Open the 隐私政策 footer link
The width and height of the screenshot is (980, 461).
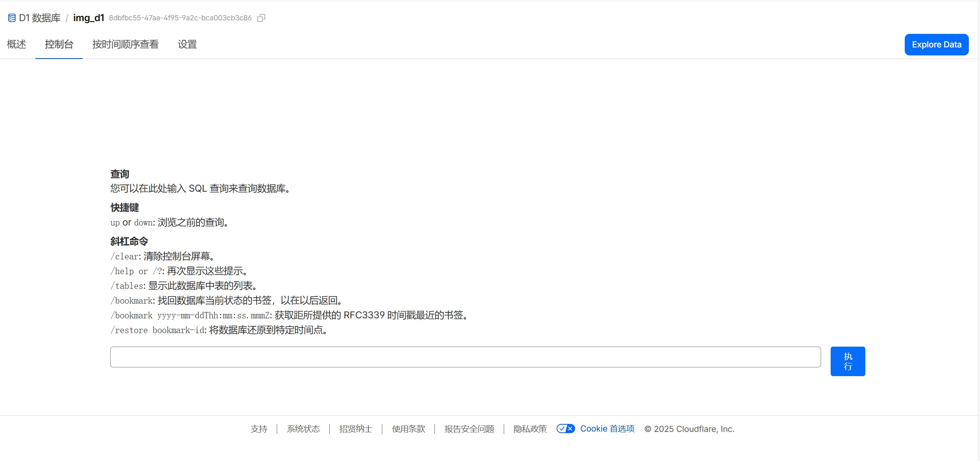coord(530,429)
